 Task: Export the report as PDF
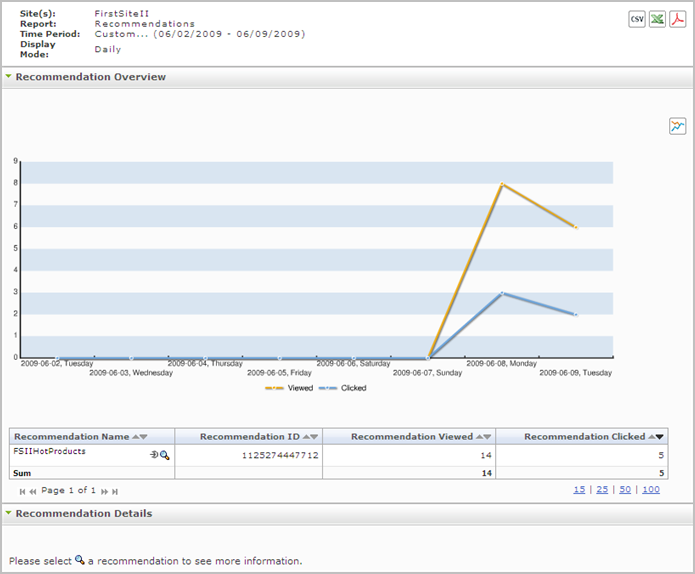(x=678, y=19)
